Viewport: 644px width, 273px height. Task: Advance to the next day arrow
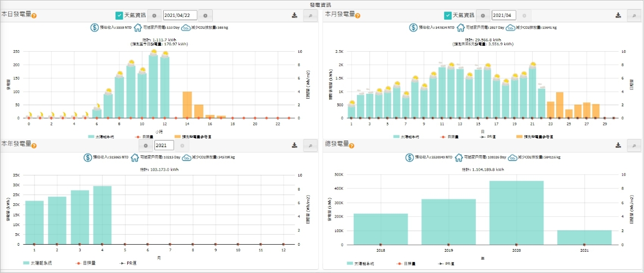click(205, 16)
